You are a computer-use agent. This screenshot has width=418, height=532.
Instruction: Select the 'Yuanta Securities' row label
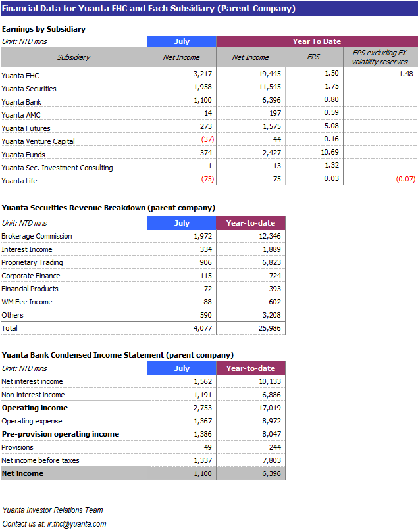[29, 89]
